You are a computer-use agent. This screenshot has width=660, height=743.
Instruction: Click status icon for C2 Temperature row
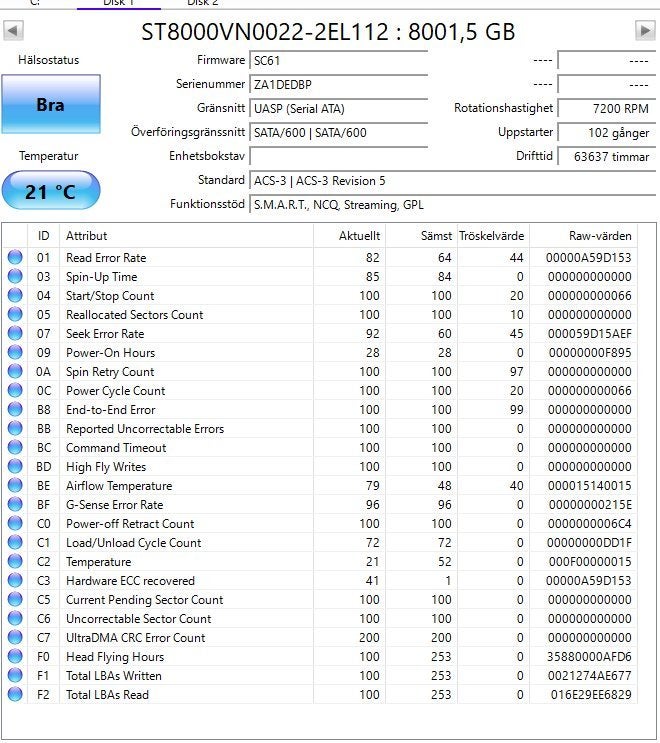15,561
